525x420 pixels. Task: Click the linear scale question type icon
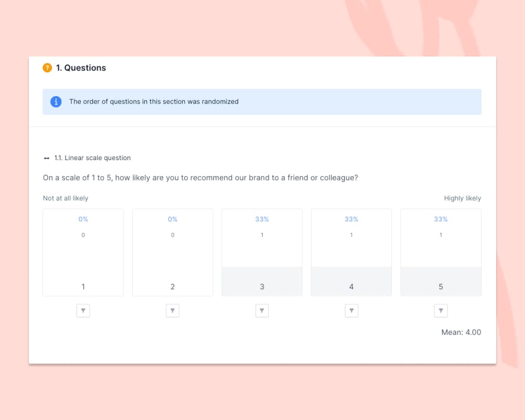tap(47, 158)
